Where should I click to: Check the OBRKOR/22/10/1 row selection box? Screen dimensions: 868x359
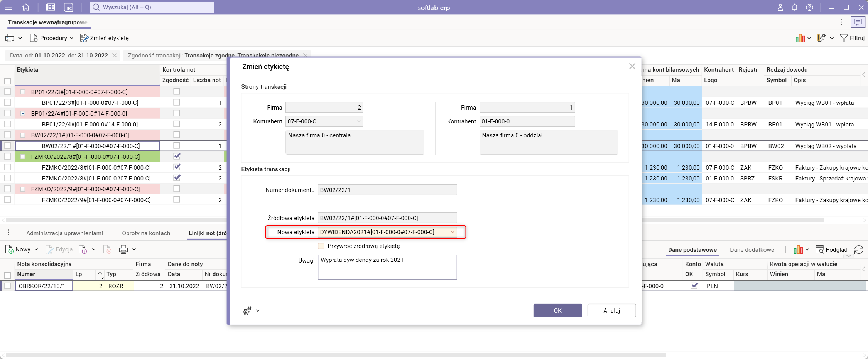8,286
